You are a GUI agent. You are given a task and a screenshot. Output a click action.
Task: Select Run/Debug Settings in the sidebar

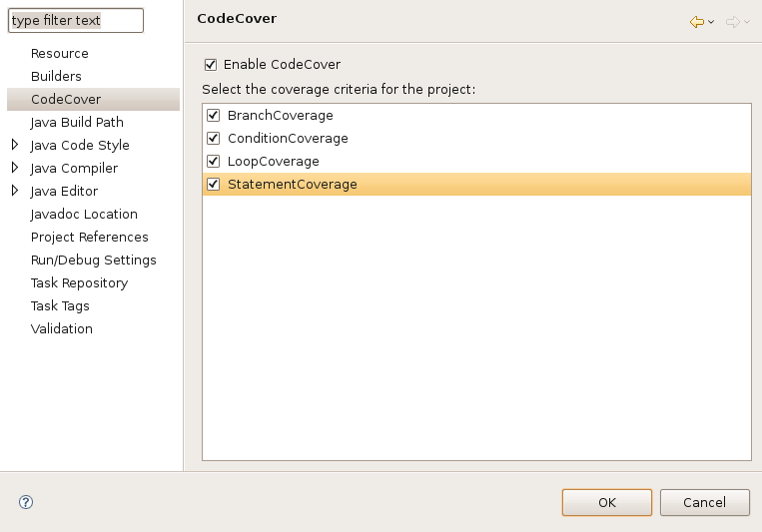pos(93,260)
